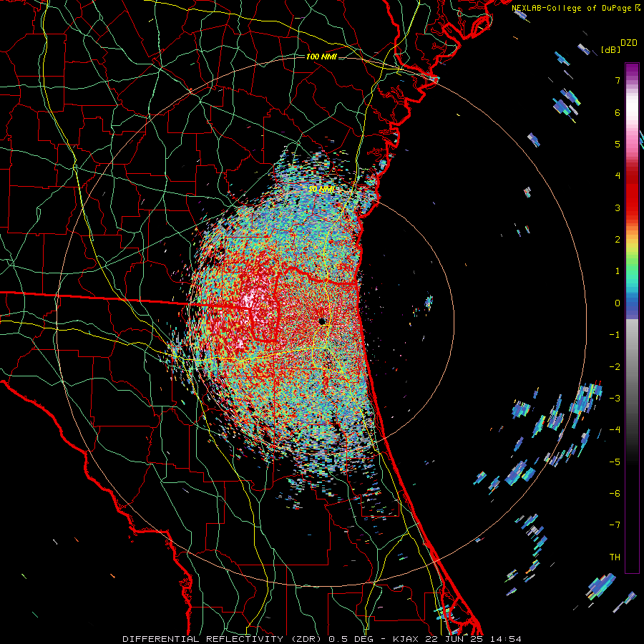
Task: Click the black radar site dot at KJAX
Action: click(x=323, y=321)
